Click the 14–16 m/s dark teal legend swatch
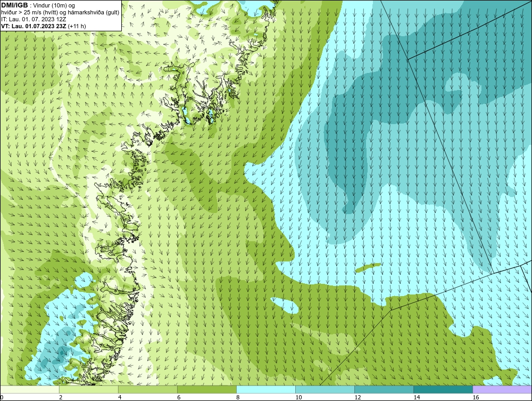 443,389
